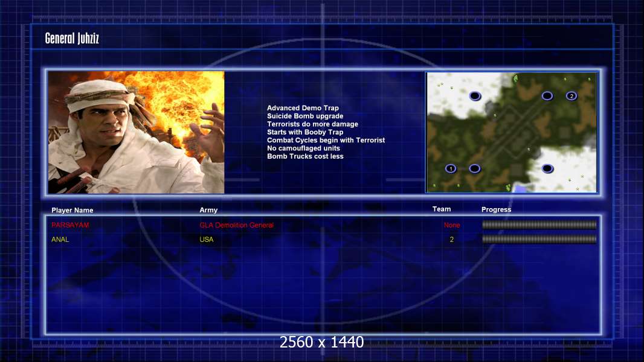This screenshot has height=362, width=644.
Task: Click the 'Suicide Bomb upgrade' line
Action: pos(305,116)
